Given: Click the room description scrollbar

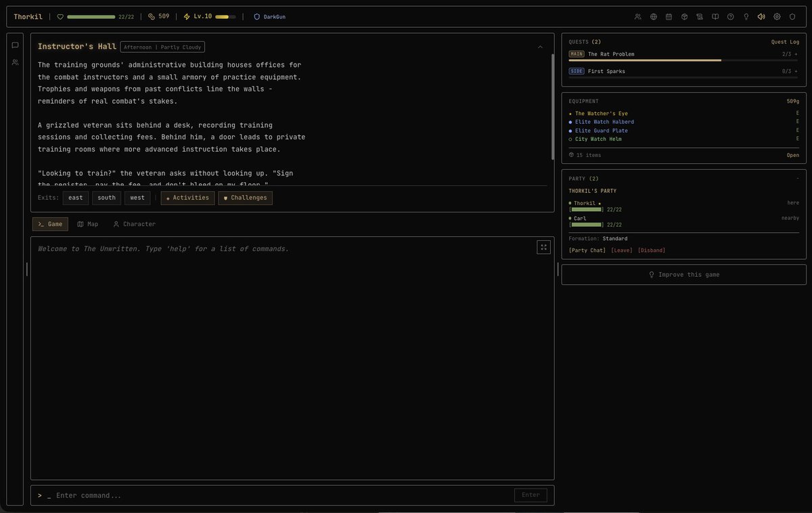Looking at the screenshot, I should [x=552, y=107].
